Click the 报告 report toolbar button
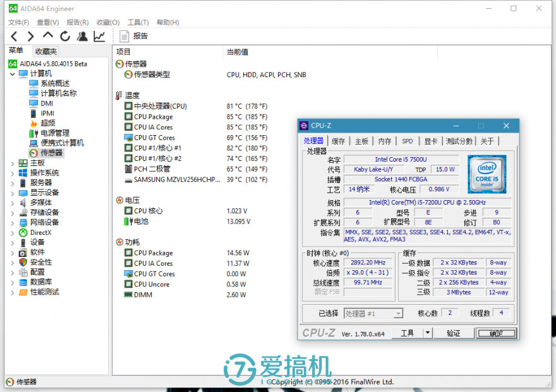556x392 pixels. coord(133,36)
